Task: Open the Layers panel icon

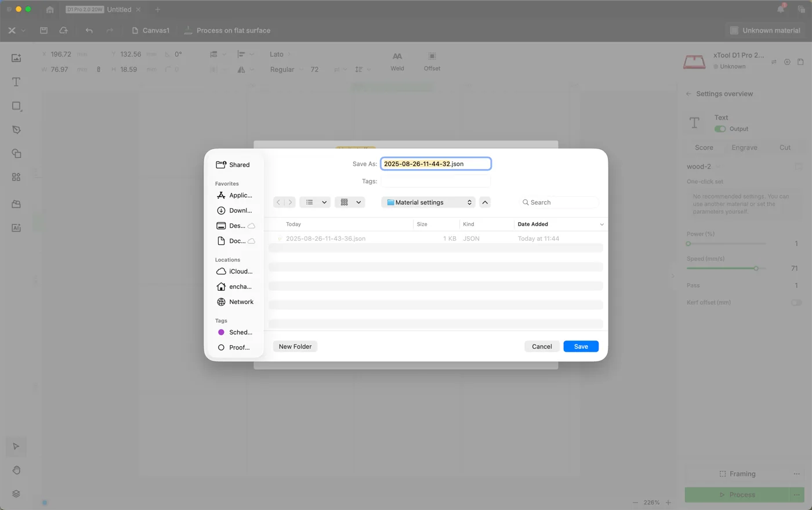Action: [x=16, y=494]
